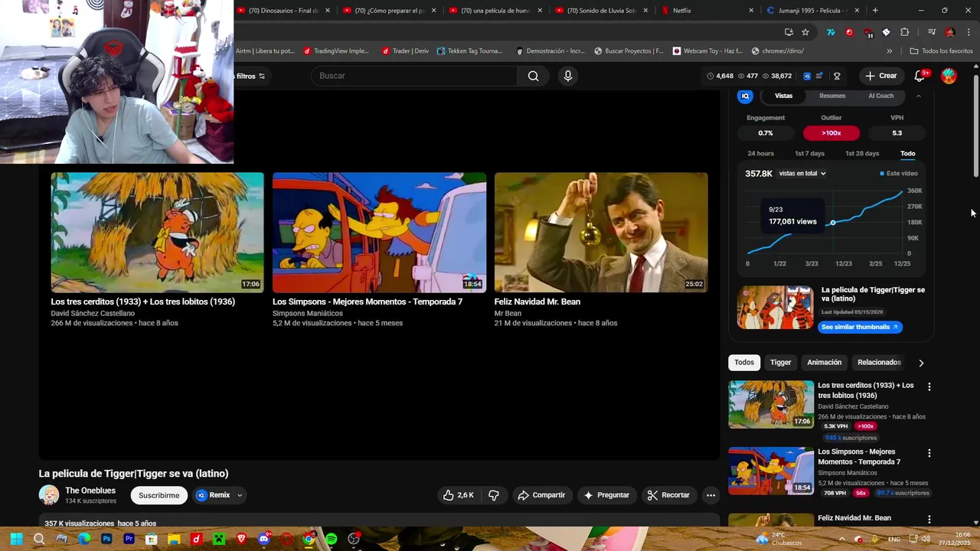The image size is (980, 551).
Task: Show 1st 28 days view range
Action: (x=862, y=153)
